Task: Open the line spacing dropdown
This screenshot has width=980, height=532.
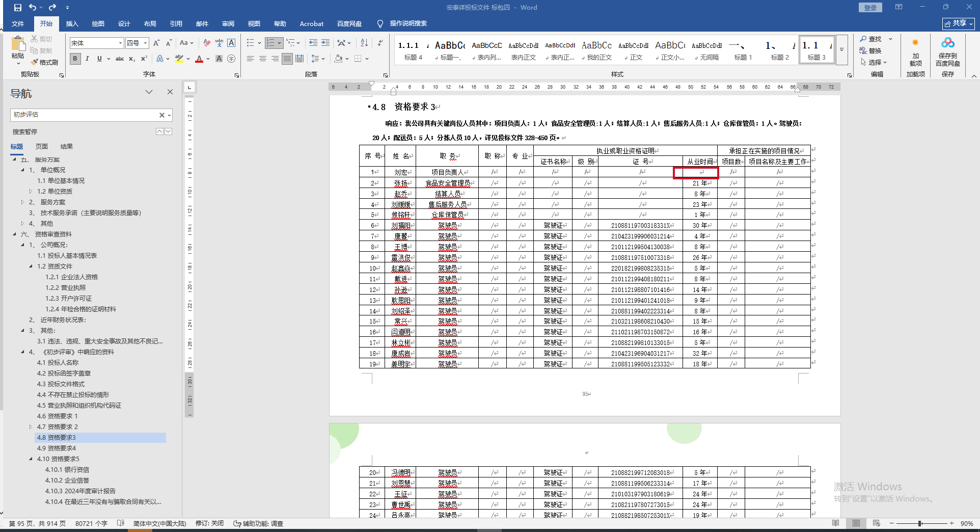Action: pos(318,59)
